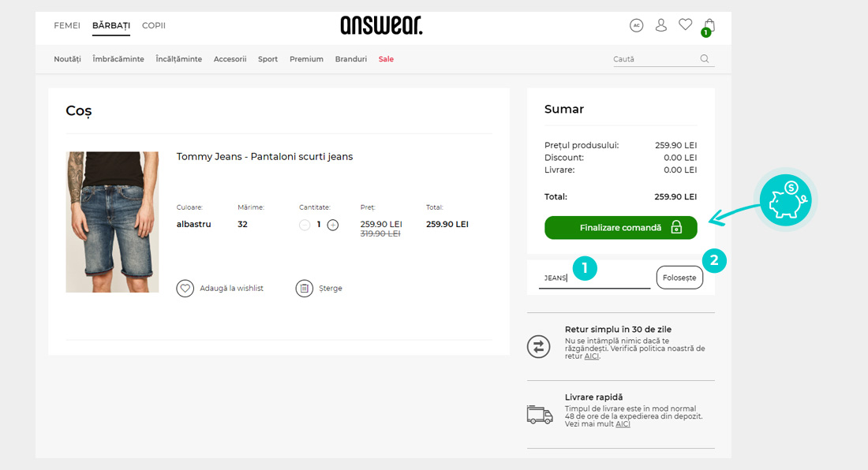The image size is (868, 470).
Task: Open the wishlist heart icon in header
Action: [x=685, y=25]
